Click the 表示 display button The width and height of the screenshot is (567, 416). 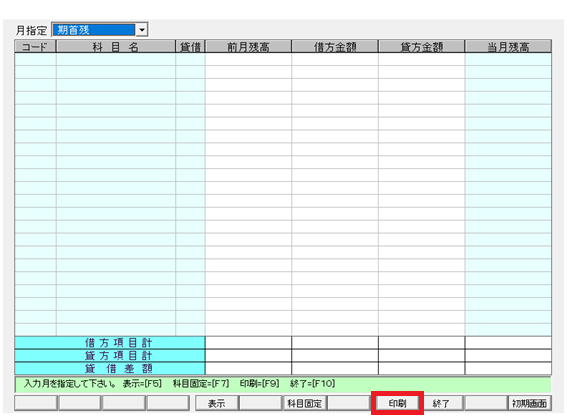[217, 403]
